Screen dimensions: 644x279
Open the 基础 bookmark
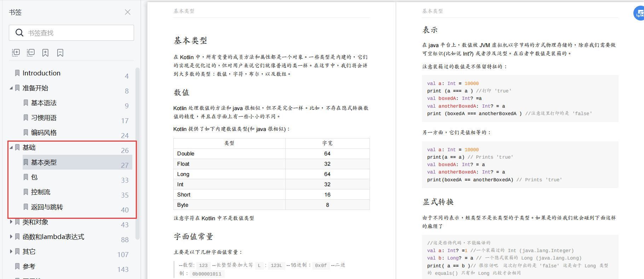[x=29, y=147]
